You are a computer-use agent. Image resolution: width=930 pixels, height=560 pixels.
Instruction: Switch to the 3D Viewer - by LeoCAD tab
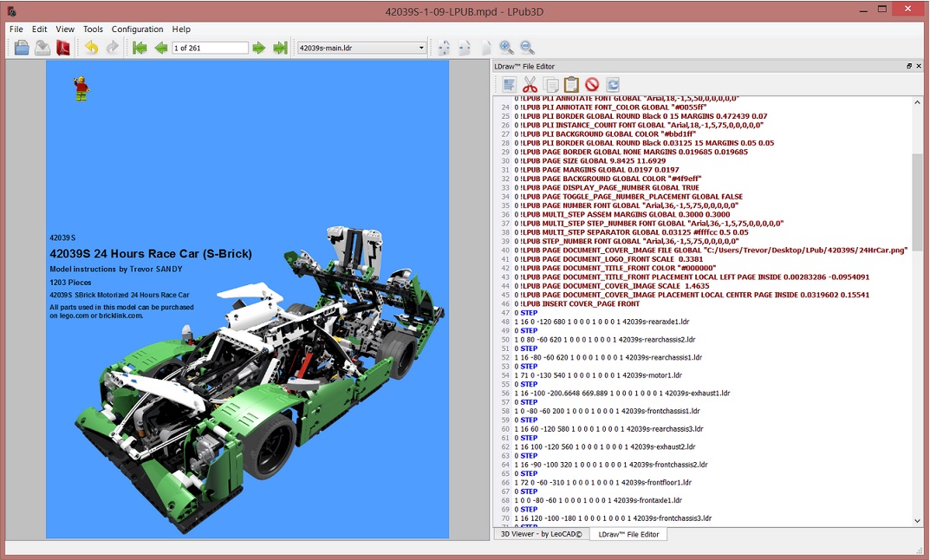point(541,534)
